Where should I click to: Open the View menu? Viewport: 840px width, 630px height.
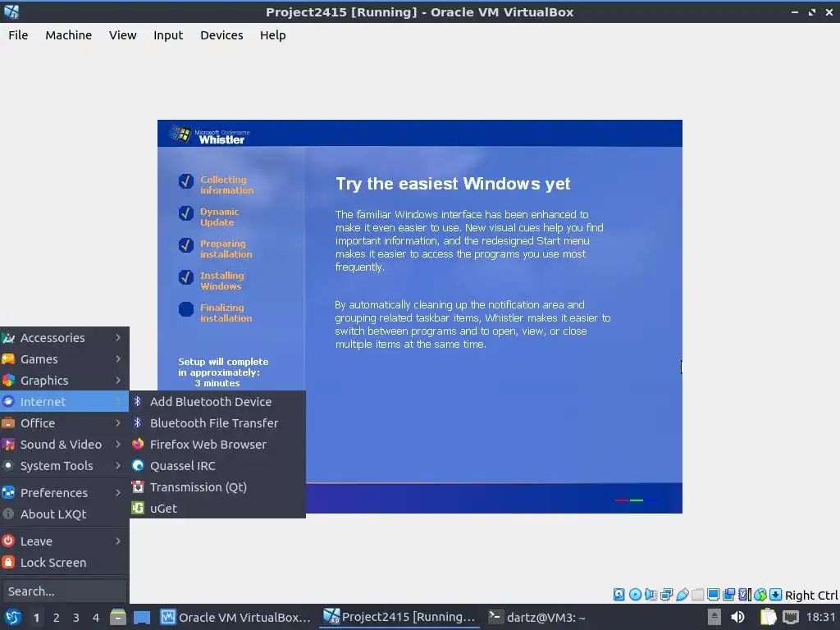123,34
